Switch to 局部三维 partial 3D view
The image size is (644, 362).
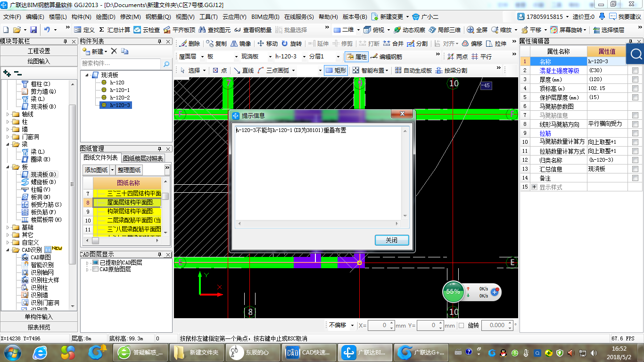point(445,30)
